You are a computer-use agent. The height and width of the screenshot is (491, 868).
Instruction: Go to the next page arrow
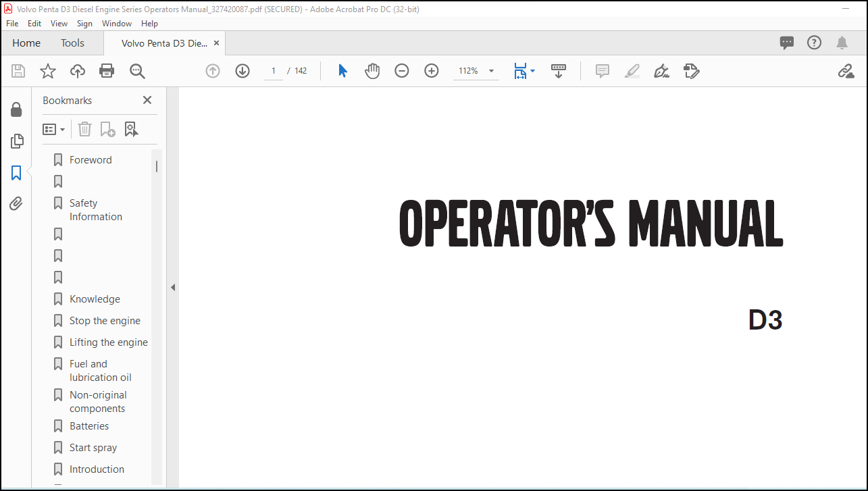click(x=242, y=71)
